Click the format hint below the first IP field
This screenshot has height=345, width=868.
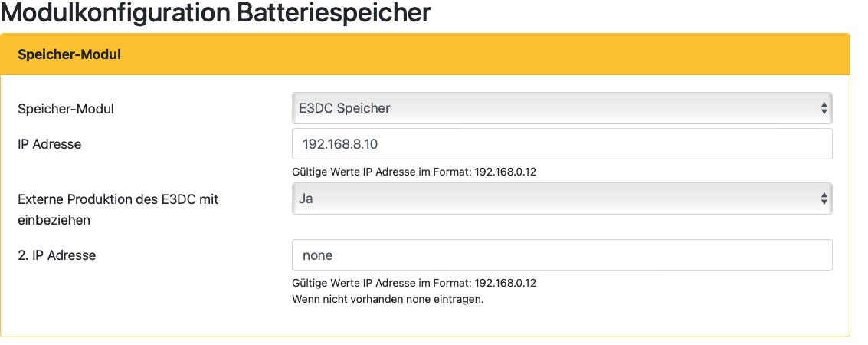414,172
